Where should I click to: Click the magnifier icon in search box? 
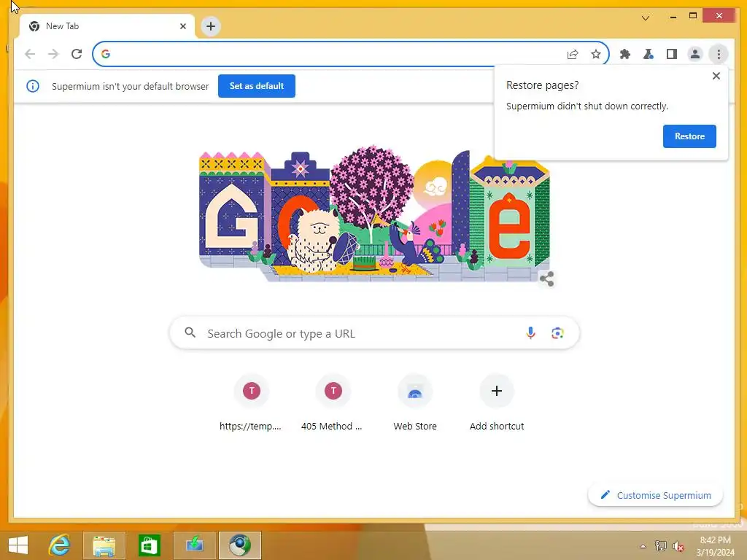(190, 332)
